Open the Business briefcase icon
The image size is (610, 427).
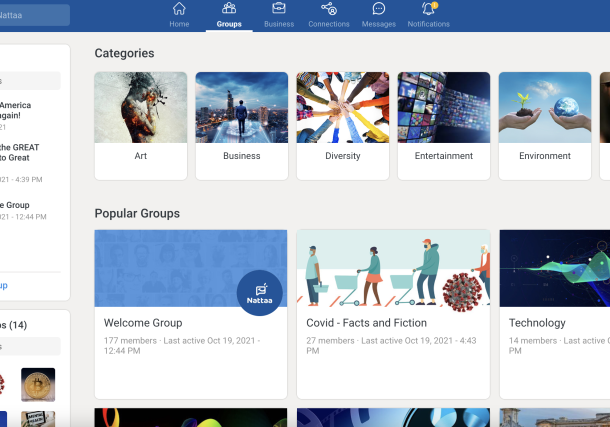(x=279, y=9)
